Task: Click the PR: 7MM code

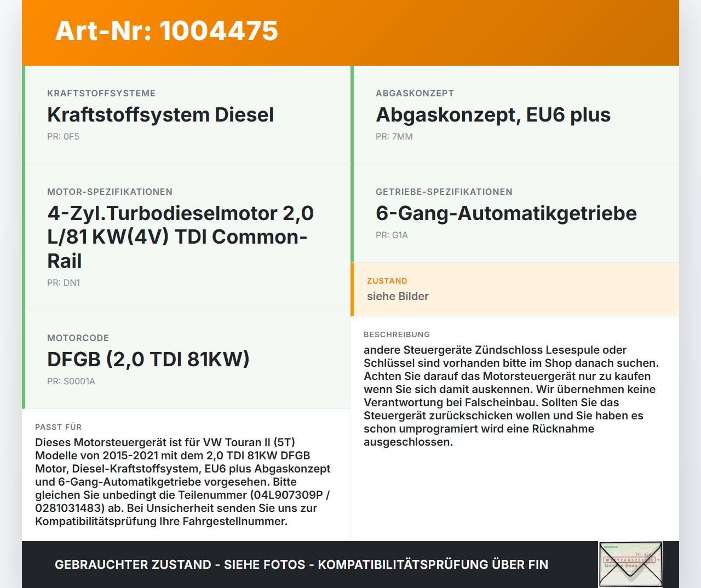Action: (x=394, y=136)
